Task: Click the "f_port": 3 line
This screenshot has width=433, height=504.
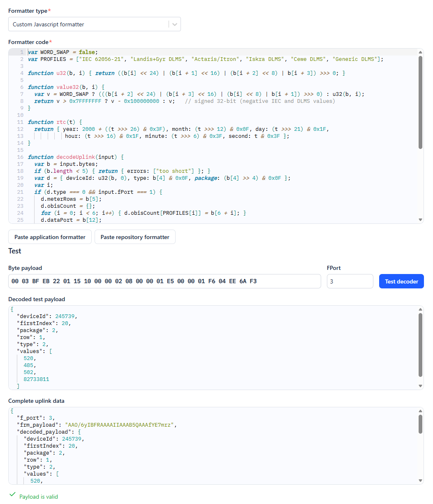Action: tap(36, 418)
